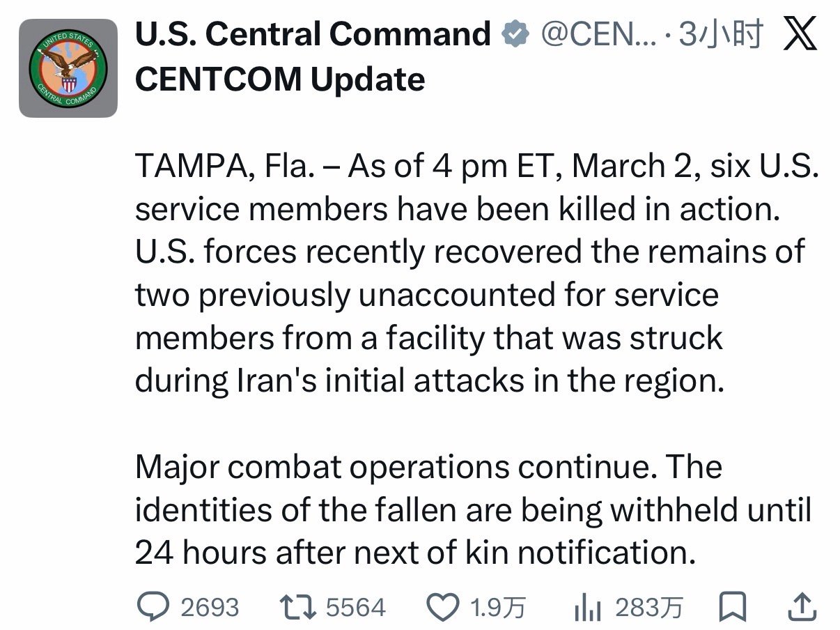Click the 1.9万 likes count
This screenshot has height=630, width=840.
coord(498,608)
